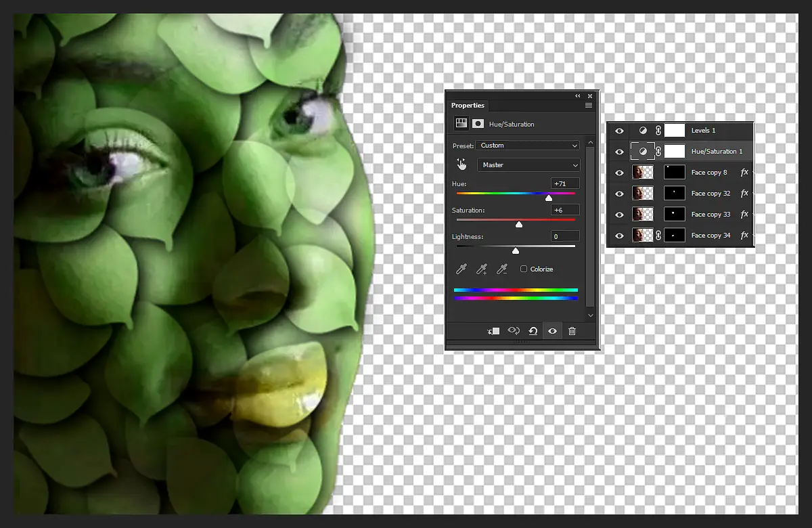Screen dimensions: 812x528
Task: Select the Face copy 32 mask thumbnail
Action: [675, 194]
